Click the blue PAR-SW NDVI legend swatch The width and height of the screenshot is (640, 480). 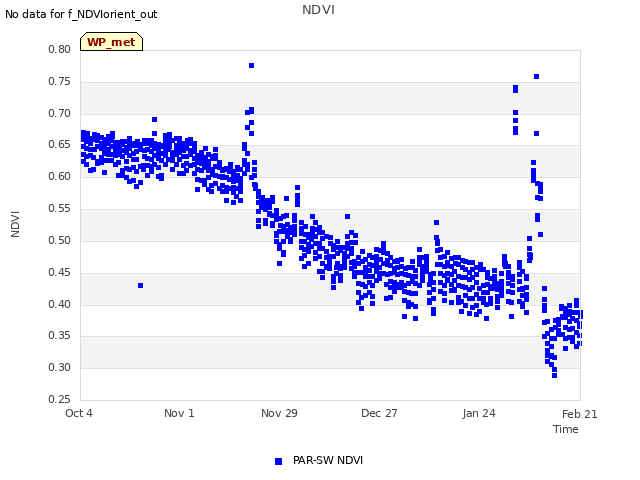(278, 461)
